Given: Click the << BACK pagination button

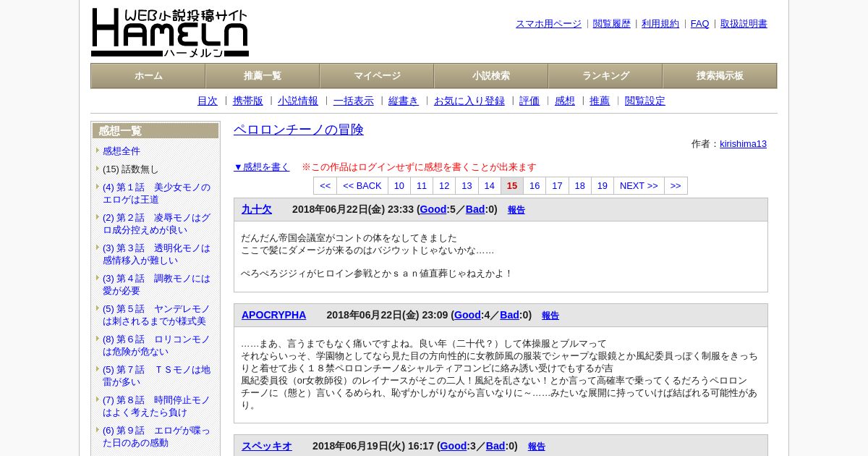Looking at the screenshot, I should tap(362, 186).
